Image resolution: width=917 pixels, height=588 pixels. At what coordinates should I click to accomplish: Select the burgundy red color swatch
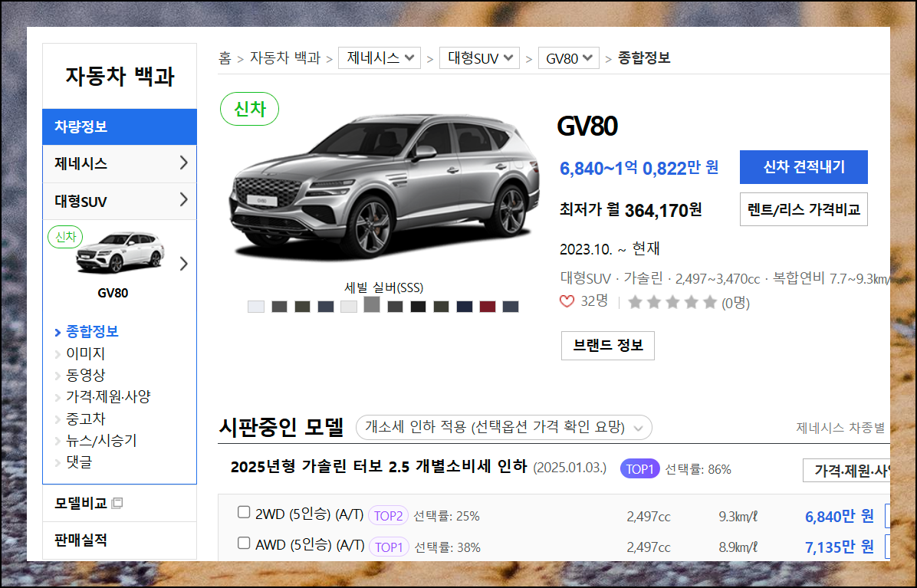pyautogui.click(x=487, y=307)
